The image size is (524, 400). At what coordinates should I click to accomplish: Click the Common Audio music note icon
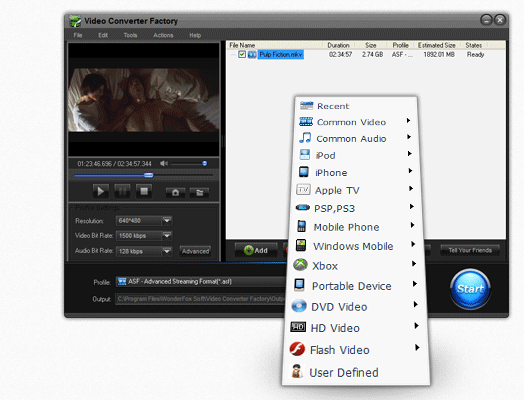click(x=305, y=138)
